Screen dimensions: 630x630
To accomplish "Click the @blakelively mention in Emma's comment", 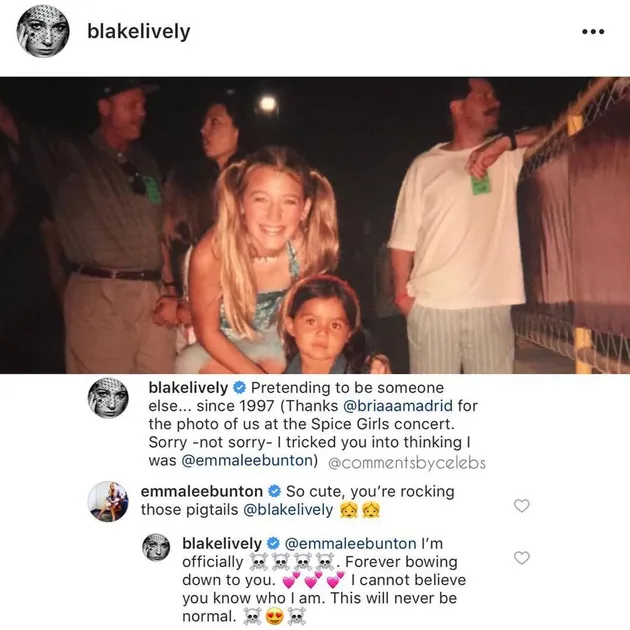I will [288, 509].
